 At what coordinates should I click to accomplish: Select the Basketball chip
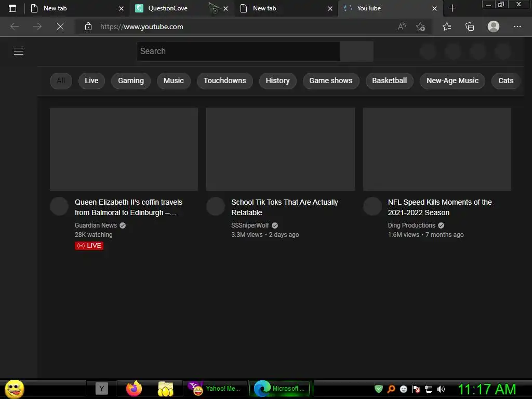(x=390, y=81)
